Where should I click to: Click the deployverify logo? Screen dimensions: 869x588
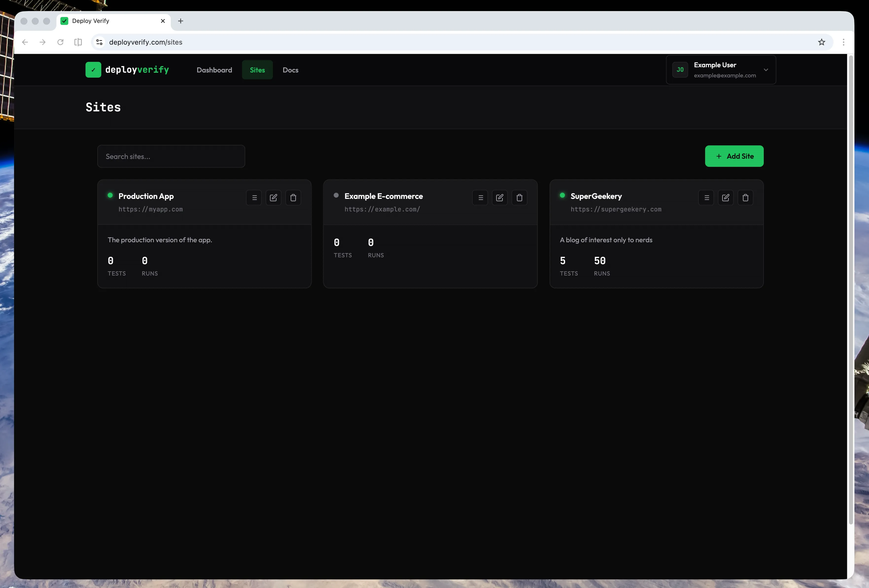(127, 69)
